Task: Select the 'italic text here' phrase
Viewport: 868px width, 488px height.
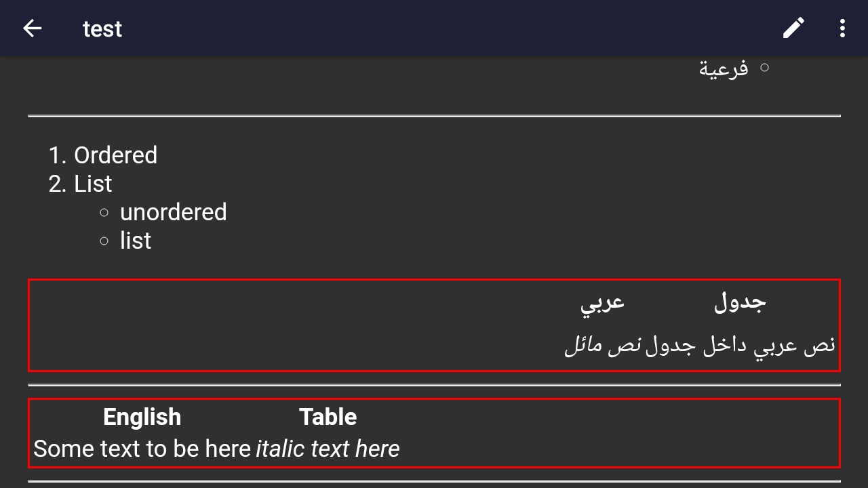Action: click(x=328, y=448)
